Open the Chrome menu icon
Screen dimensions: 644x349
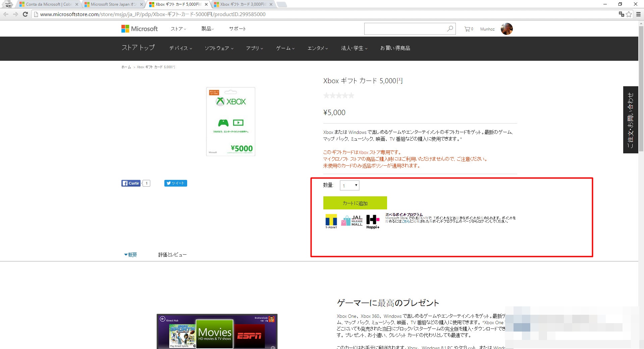click(638, 14)
